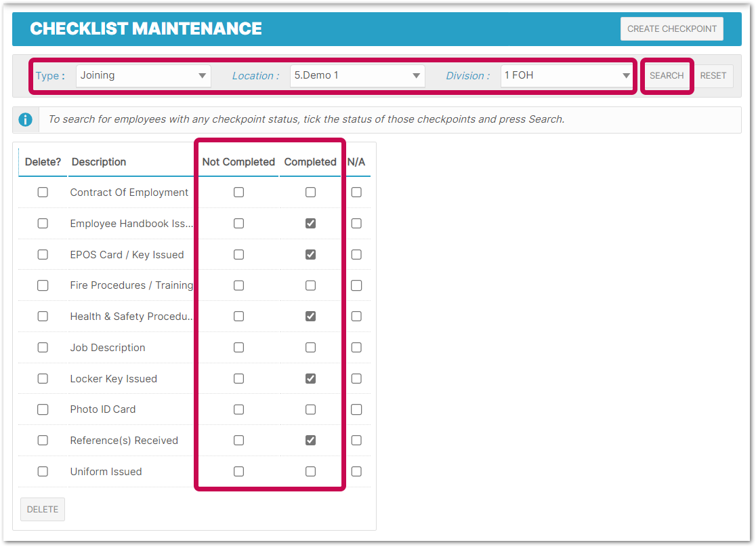Click the Description column header
Viewport: 756px width, 547px height.
pyautogui.click(x=99, y=162)
